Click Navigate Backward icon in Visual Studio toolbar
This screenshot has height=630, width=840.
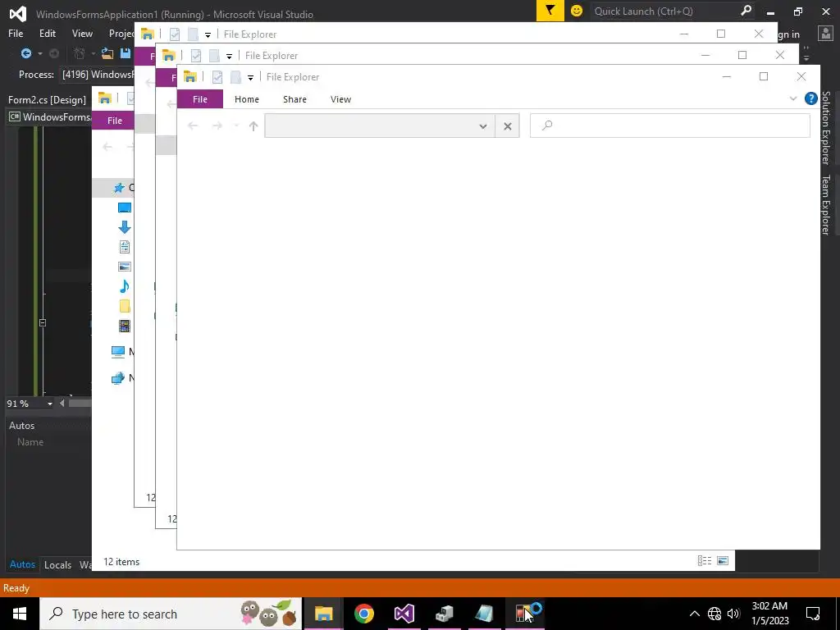pos(25,53)
